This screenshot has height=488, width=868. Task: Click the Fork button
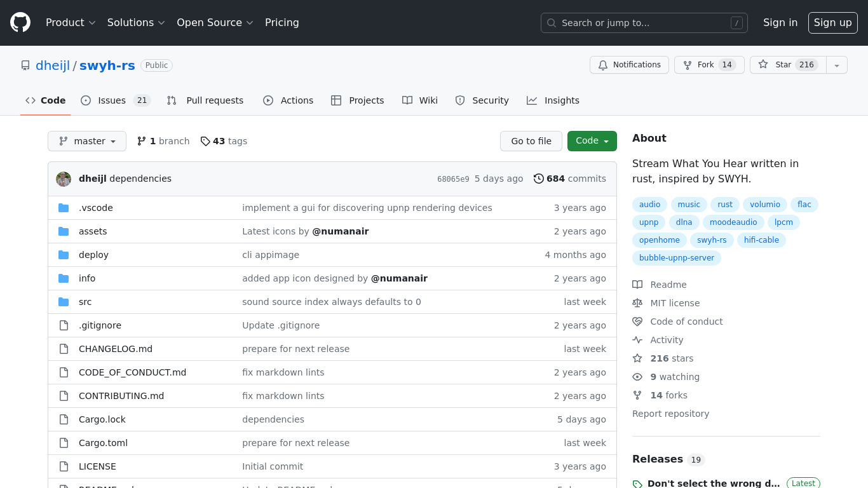709,65
